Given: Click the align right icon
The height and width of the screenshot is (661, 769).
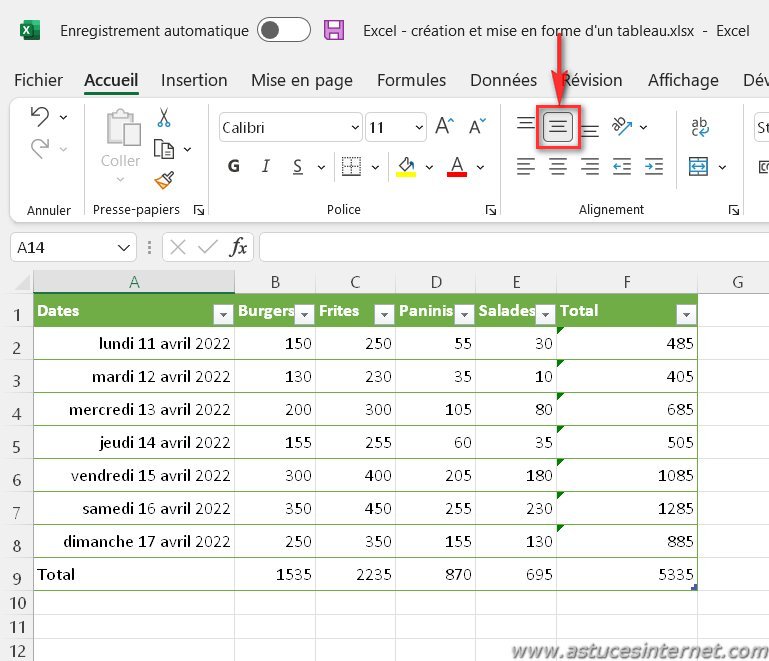Looking at the screenshot, I should (590, 167).
